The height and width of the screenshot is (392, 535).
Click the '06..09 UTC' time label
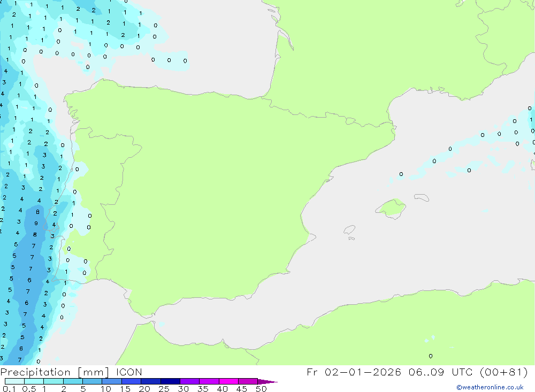(x=440, y=372)
